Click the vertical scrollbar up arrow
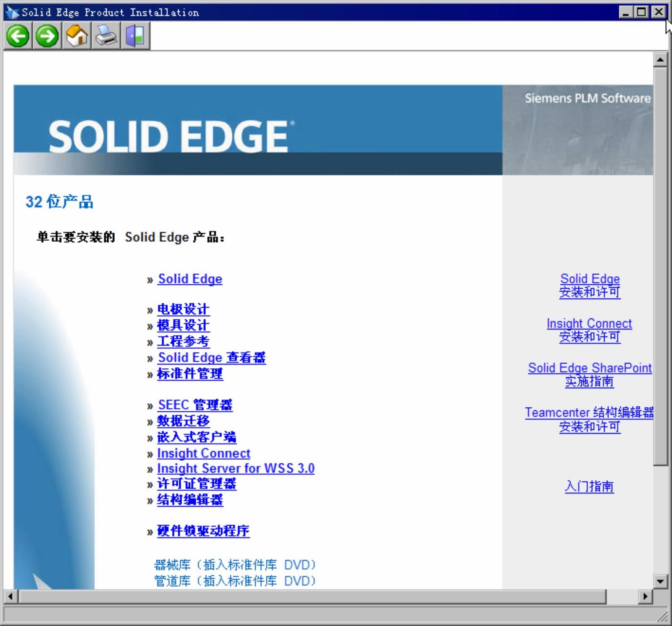 pos(660,59)
